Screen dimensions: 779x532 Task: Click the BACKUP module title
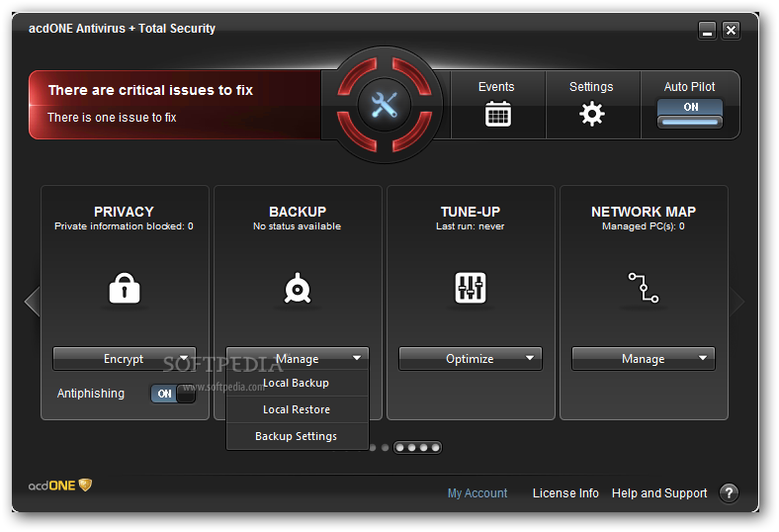coord(298,212)
